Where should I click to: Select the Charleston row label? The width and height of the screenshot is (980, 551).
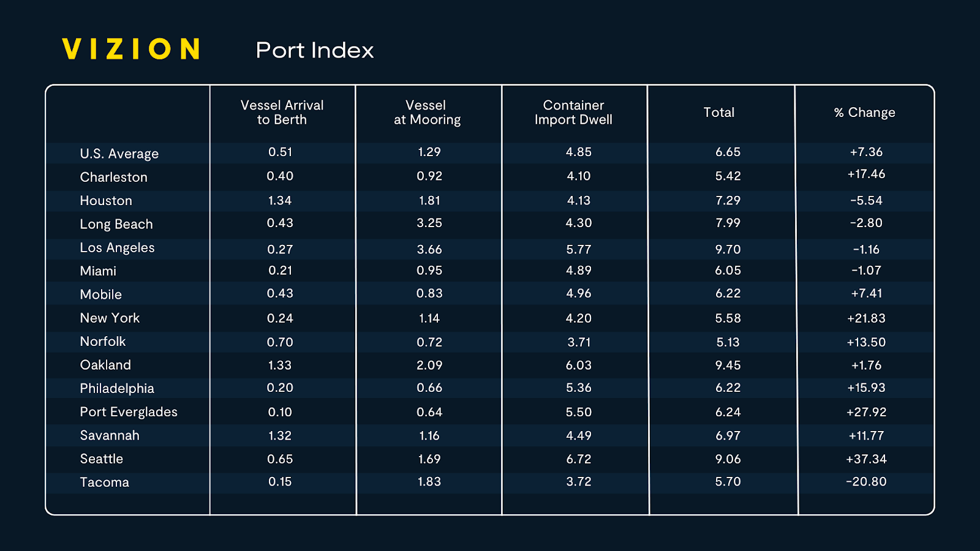click(x=113, y=177)
